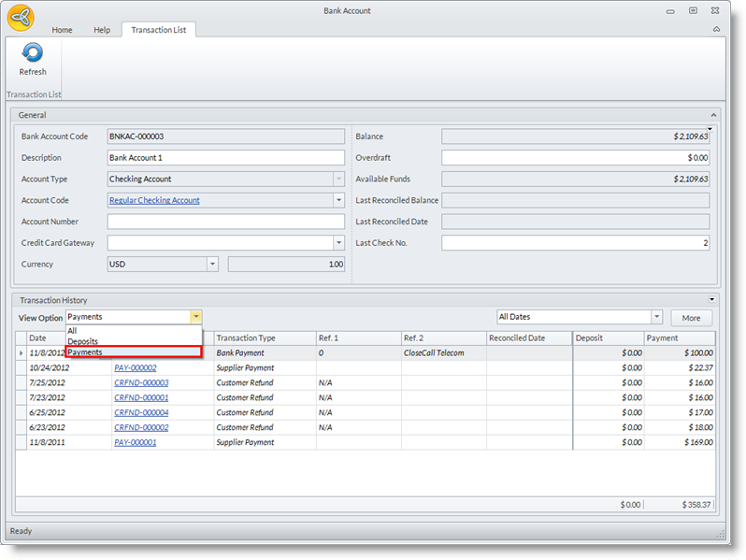Image resolution: width=746 pixels, height=560 pixels.
Task: Collapse the ribbon with the top-right arrow
Action: [x=716, y=30]
